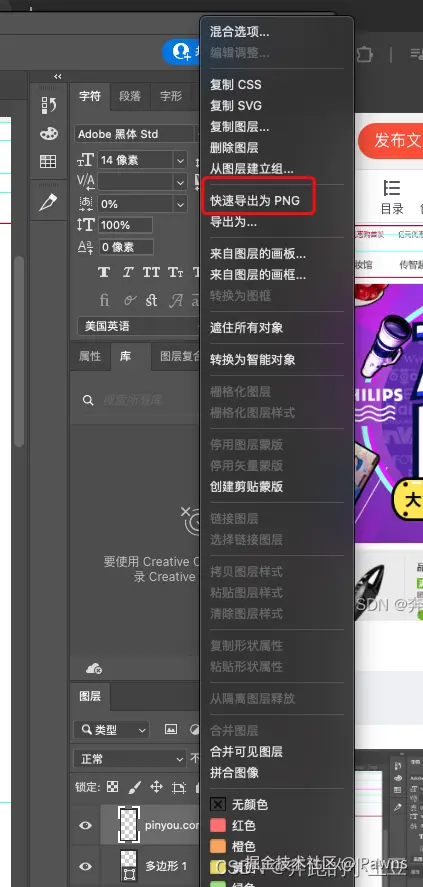This screenshot has height=887, width=423.
Task: Switch to the 库 tab
Action: (126, 356)
